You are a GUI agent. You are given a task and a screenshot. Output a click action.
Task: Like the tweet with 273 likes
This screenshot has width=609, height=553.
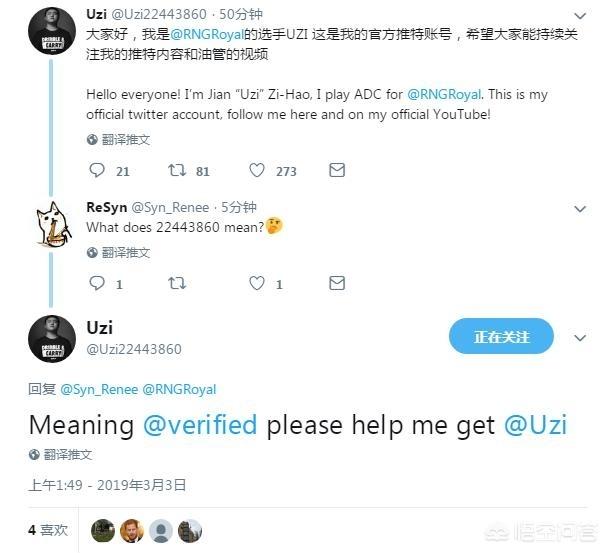[257, 170]
